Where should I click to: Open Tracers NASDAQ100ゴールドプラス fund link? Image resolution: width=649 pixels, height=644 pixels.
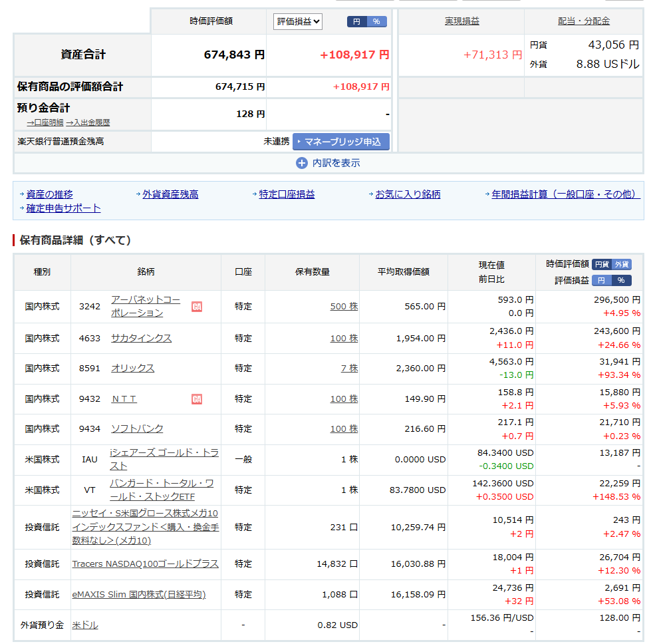(145, 563)
